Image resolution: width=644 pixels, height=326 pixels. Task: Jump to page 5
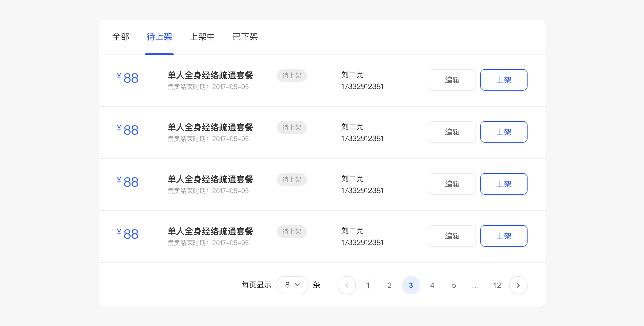[x=454, y=285]
